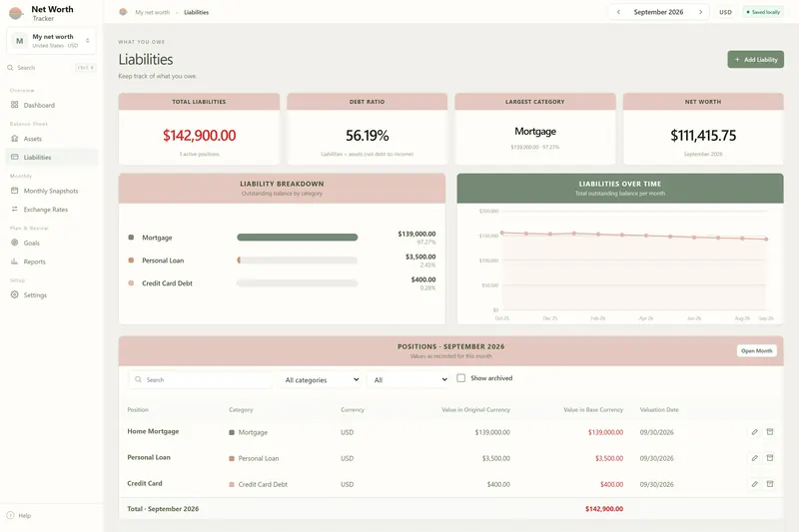
Task: Navigate to Reports menu item
Action: (52, 262)
